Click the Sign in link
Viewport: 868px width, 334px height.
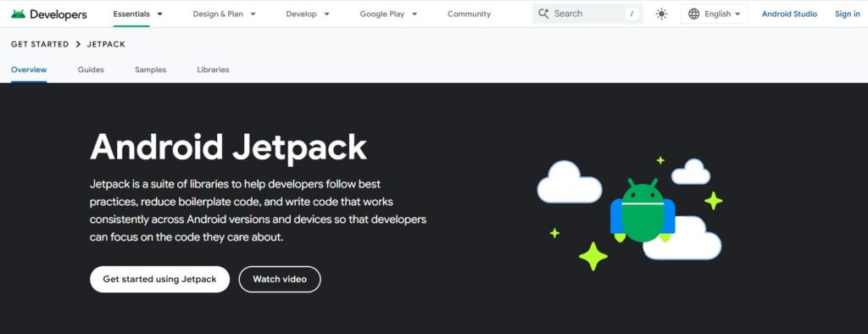pyautogui.click(x=847, y=14)
